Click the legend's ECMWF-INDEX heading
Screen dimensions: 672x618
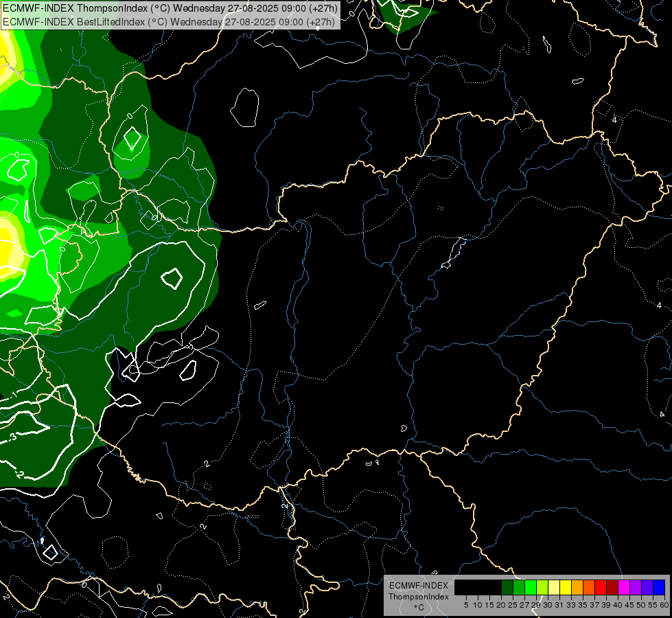coord(419,586)
